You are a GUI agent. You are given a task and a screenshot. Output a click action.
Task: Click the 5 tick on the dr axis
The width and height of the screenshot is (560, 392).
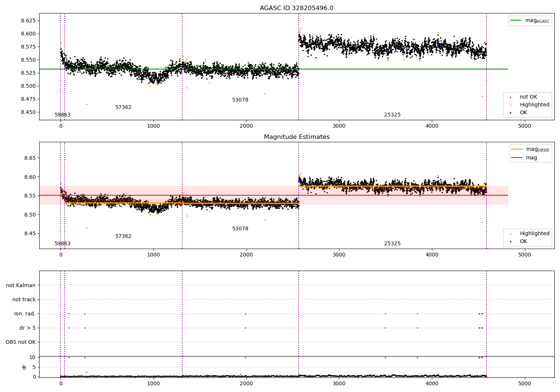tap(34, 367)
